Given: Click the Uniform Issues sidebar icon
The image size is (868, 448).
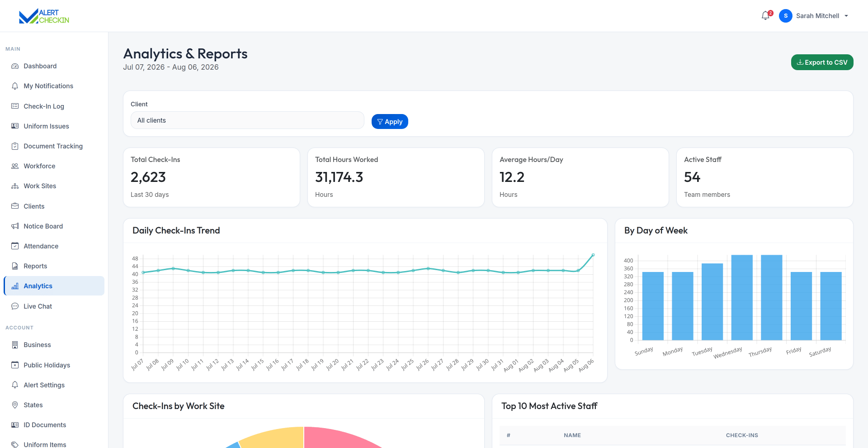Looking at the screenshot, I should [15, 126].
